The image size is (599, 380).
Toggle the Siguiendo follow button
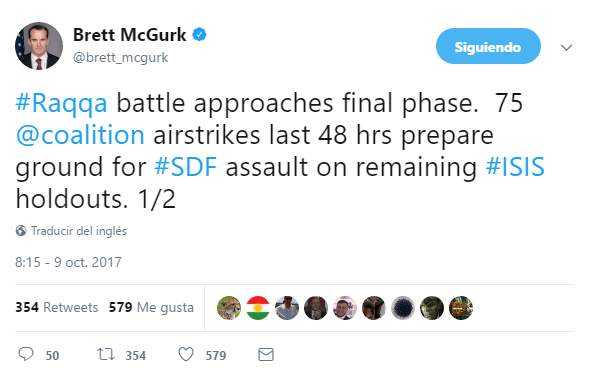(x=488, y=46)
